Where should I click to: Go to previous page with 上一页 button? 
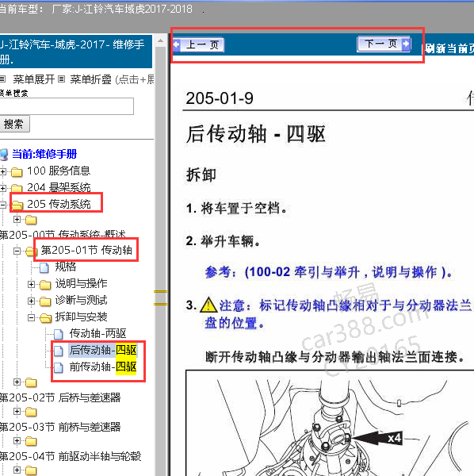click(x=199, y=45)
